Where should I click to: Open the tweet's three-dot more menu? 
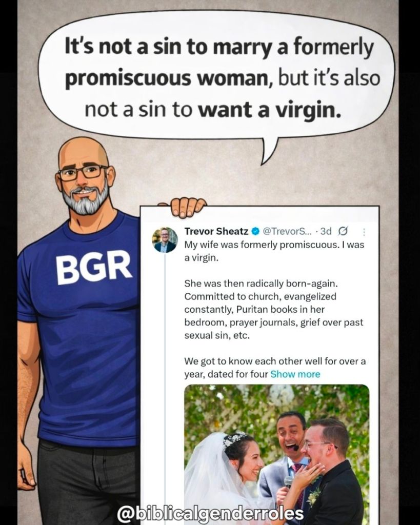pos(365,232)
